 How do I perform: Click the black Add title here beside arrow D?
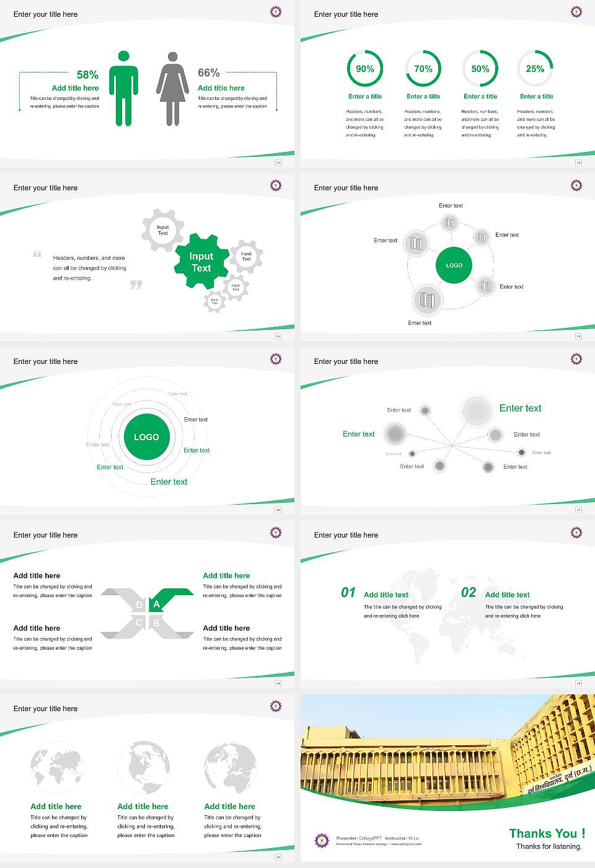pyautogui.click(x=37, y=575)
